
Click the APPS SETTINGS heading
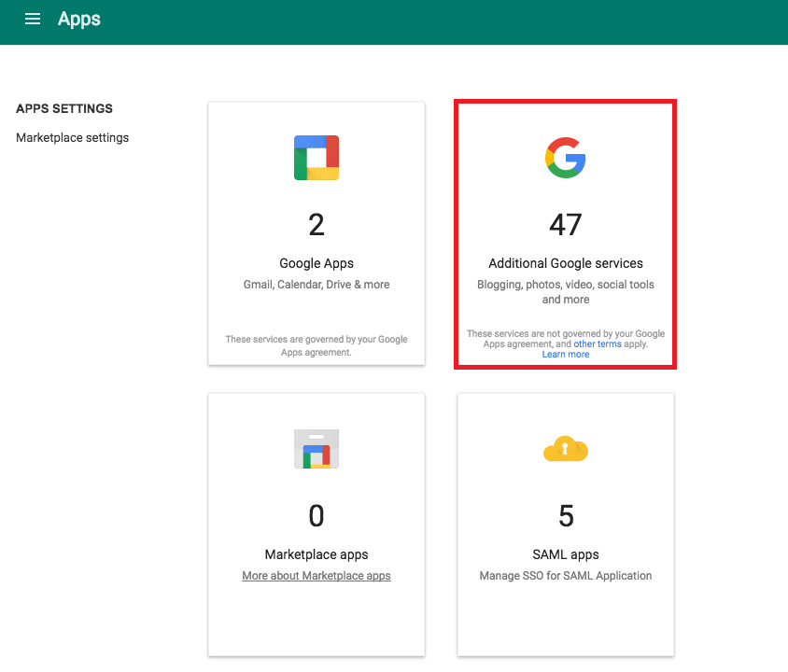62,108
